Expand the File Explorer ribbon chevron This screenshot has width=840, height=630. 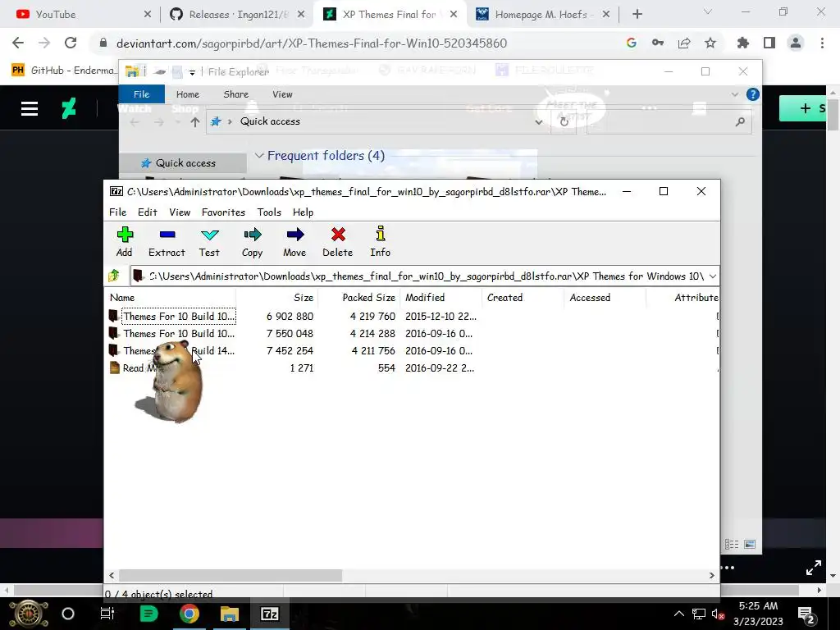pos(734,95)
